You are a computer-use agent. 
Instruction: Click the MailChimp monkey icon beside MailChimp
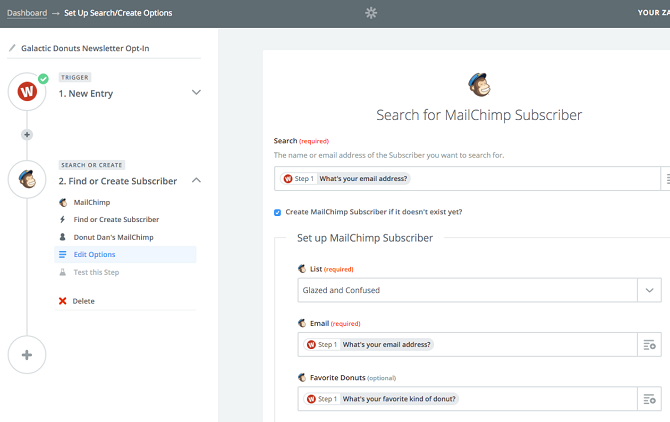[63, 202]
